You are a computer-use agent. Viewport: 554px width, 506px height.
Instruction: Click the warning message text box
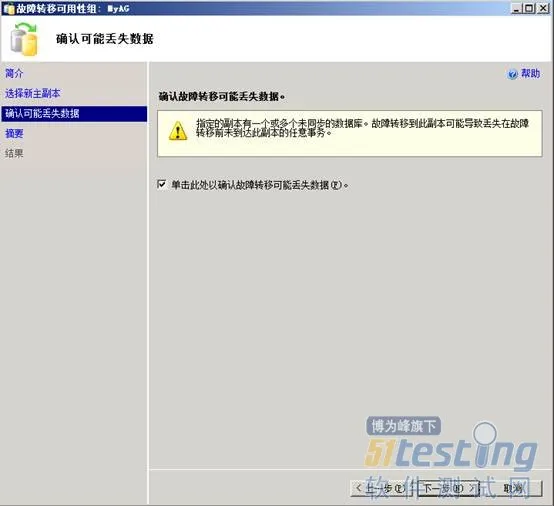coord(350,134)
